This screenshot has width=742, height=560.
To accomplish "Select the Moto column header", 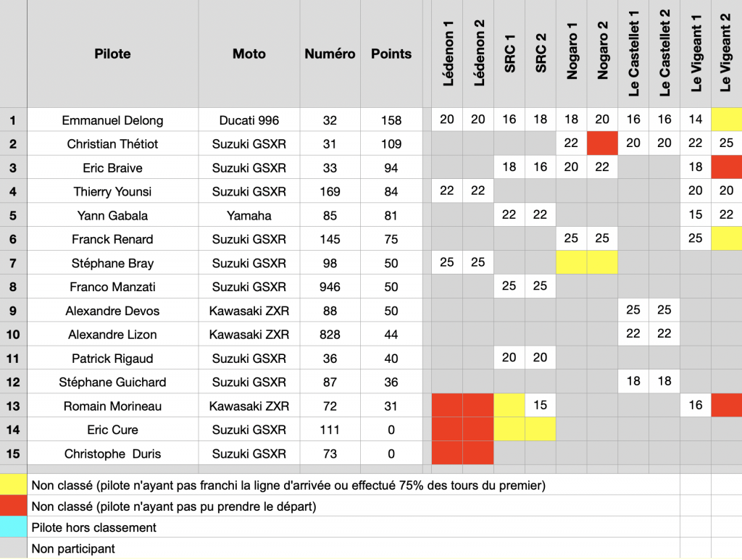I will tap(249, 54).
